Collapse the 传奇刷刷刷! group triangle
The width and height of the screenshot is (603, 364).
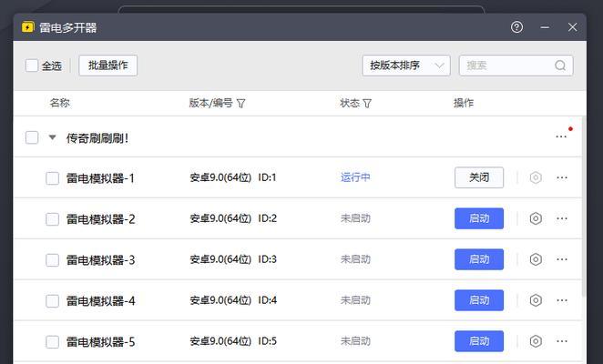tap(52, 137)
